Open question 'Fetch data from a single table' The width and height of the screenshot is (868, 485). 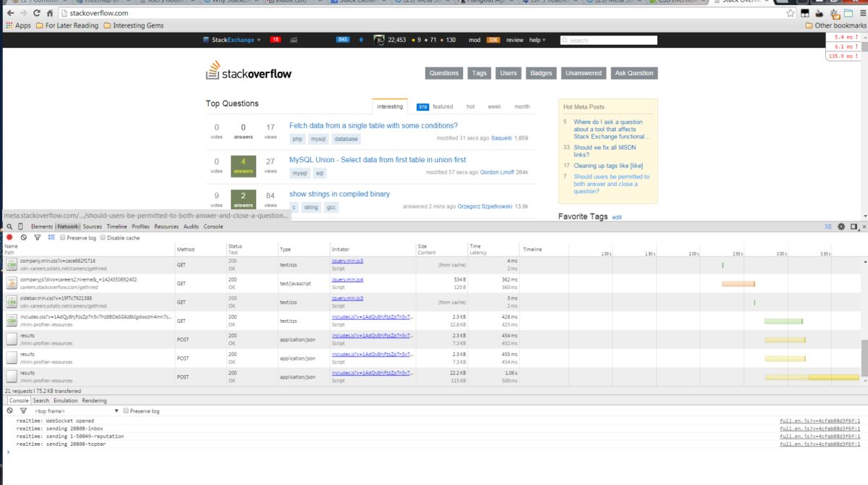pos(373,125)
